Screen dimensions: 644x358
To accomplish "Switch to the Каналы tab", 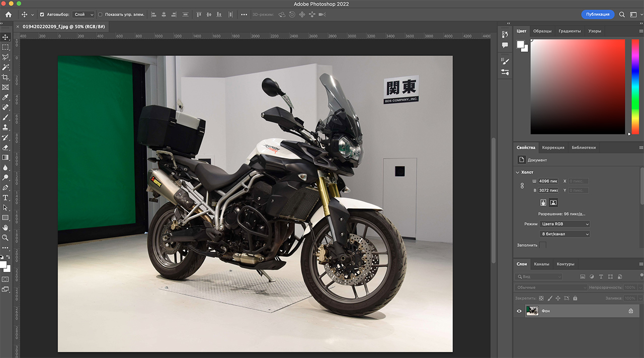I will tap(541, 264).
